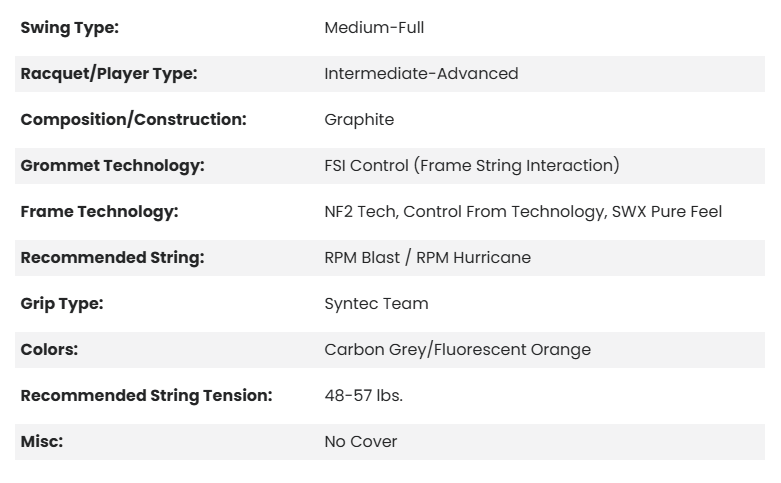This screenshot has height=483, width=781.
Task: Click the 'Graphite' composition value
Action: 359,120
